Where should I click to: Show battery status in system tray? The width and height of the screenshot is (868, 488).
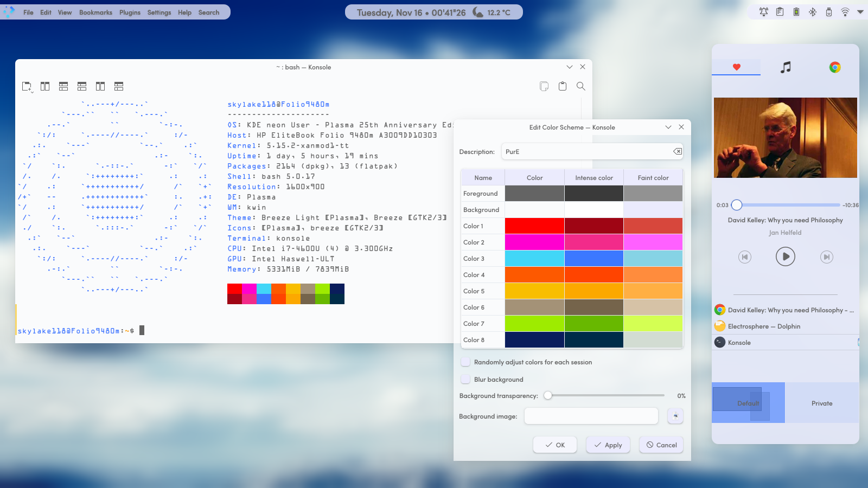[x=796, y=12]
